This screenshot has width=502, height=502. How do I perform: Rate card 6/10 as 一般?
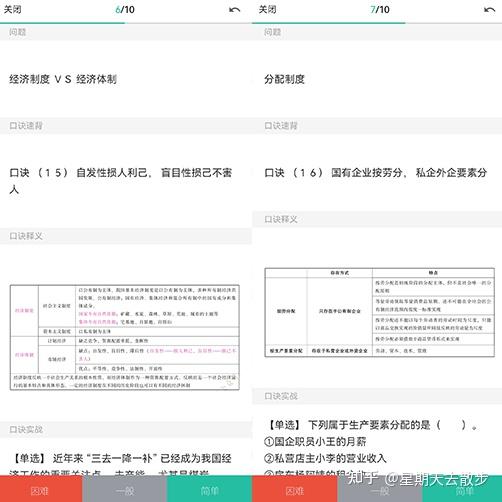click(125, 489)
